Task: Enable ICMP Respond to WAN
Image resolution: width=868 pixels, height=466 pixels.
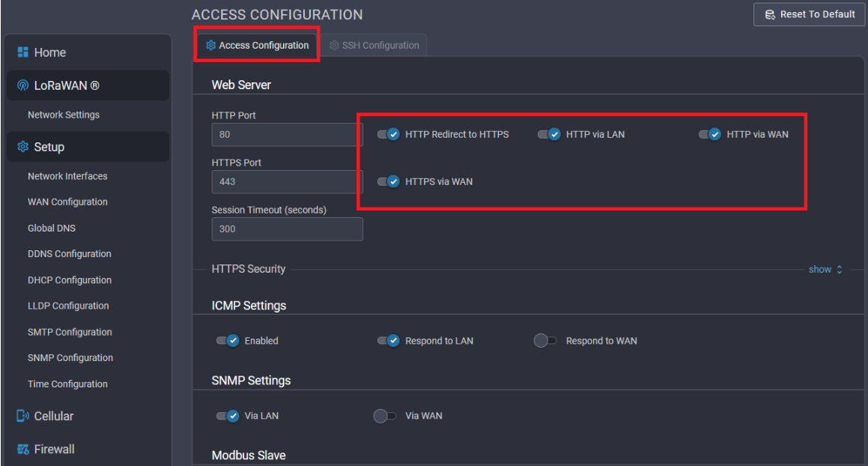Action: 545,341
